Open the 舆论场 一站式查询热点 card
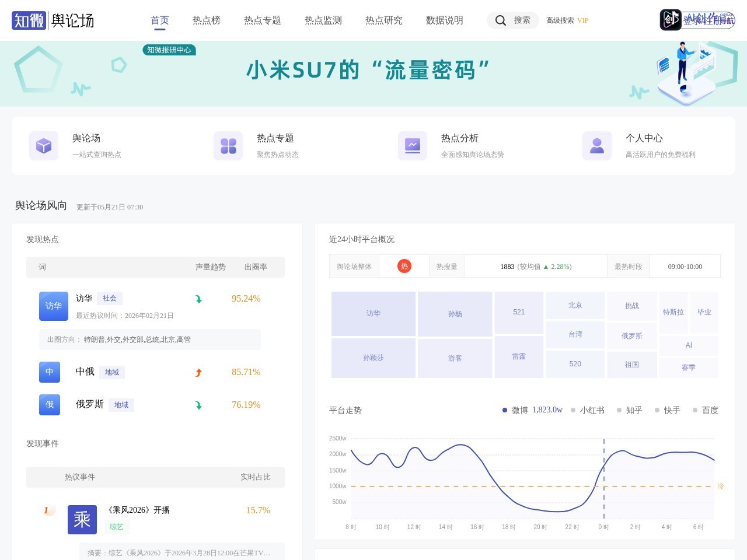747x560 pixels. pos(97,146)
